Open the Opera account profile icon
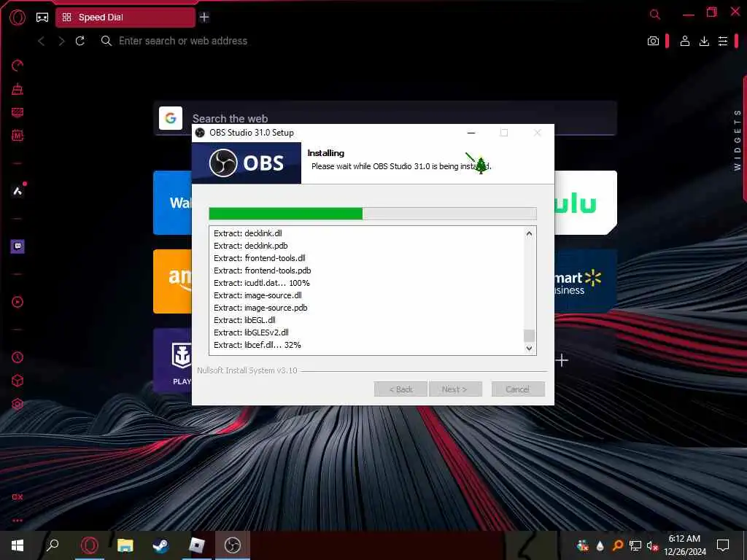 click(x=684, y=41)
